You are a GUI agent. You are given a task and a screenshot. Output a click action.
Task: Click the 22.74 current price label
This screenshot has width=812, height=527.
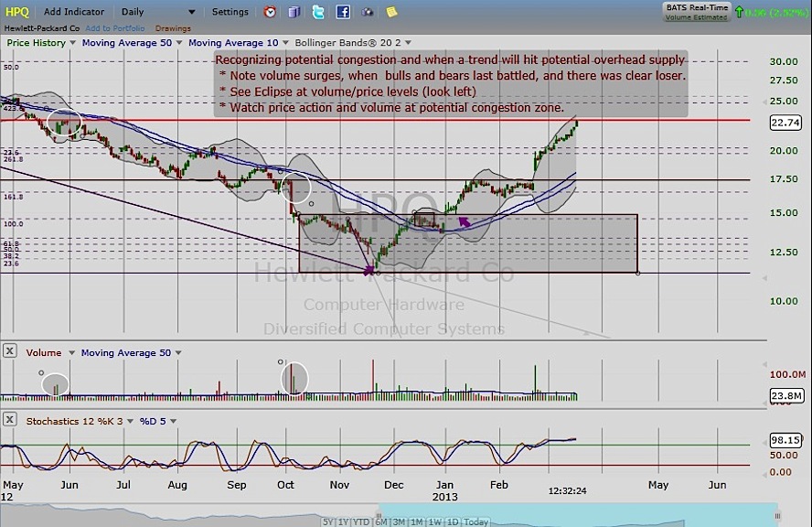pyautogui.click(x=785, y=123)
